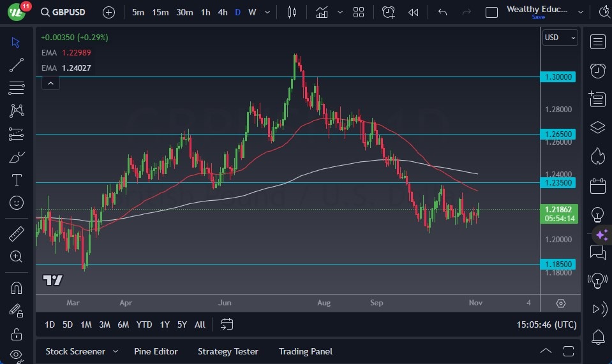Open the USD currency dropdown
Viewport: 612px width, 364px height.
click(560, 38)
